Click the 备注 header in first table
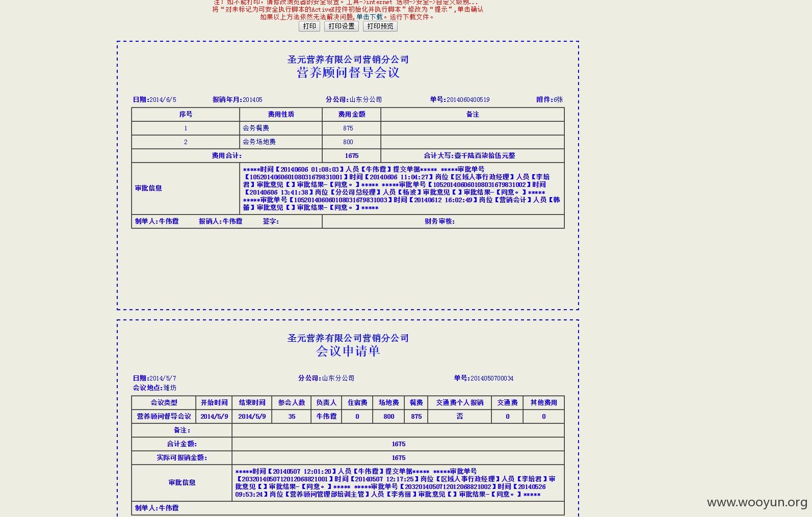This screenshot has width=812, height=517. (x=473, y=114)
